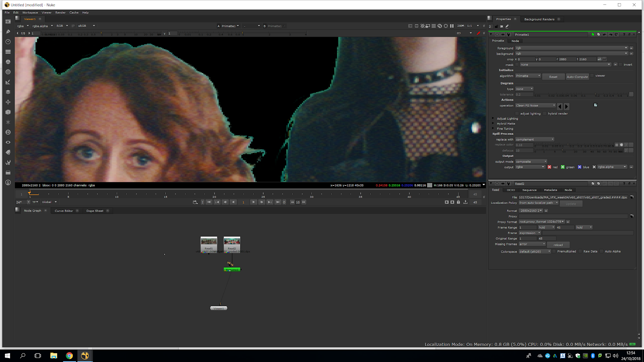644x362 pixels.
Task: Toggle the red output channel checkbox
Action: 549,167
